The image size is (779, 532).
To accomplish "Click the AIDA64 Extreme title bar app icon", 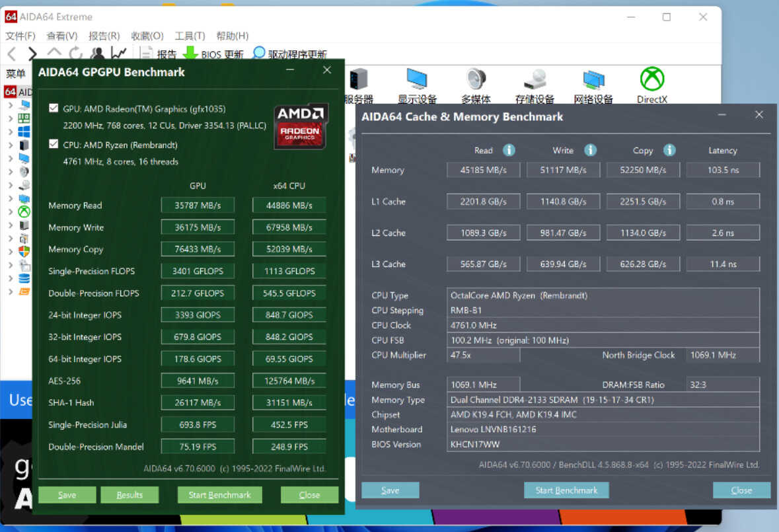I will 11,17.
